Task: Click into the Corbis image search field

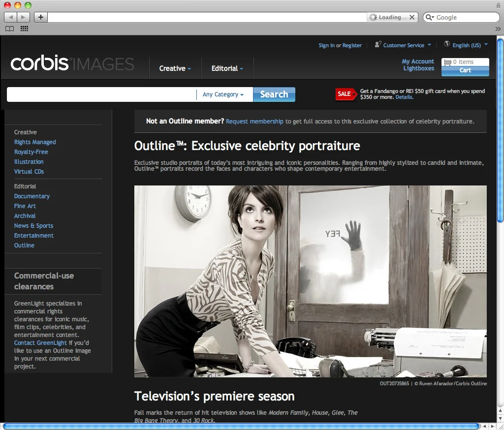Action: coord(101,94)
